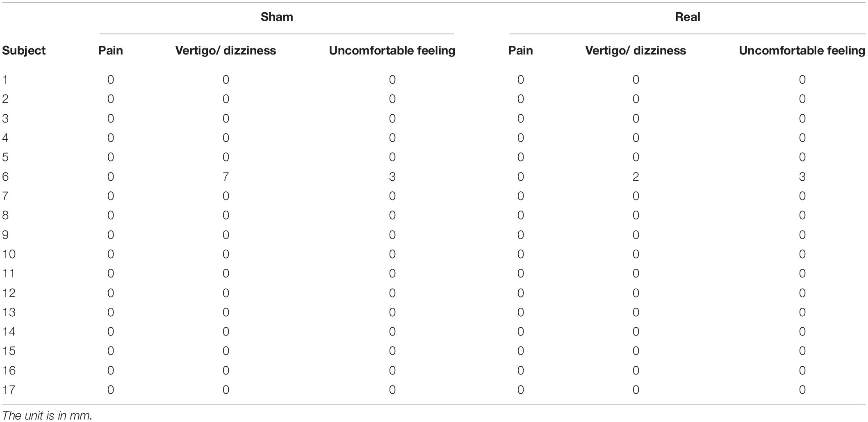Image resolution: width=868 pixels, height=422 pixels.
Task: Click the Sham group header
Action: pyautogui.click(x=277, y=17)
